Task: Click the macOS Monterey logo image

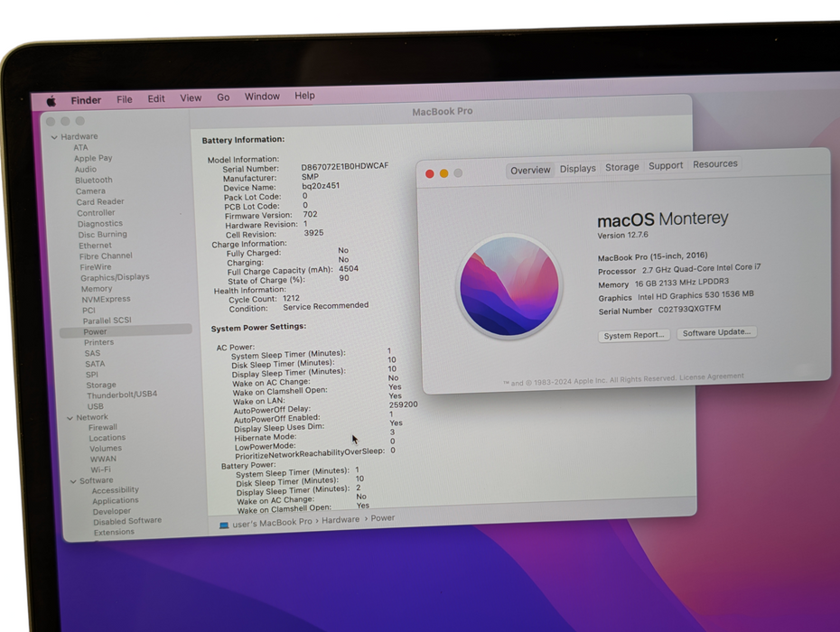Action: tap(509, 286)
